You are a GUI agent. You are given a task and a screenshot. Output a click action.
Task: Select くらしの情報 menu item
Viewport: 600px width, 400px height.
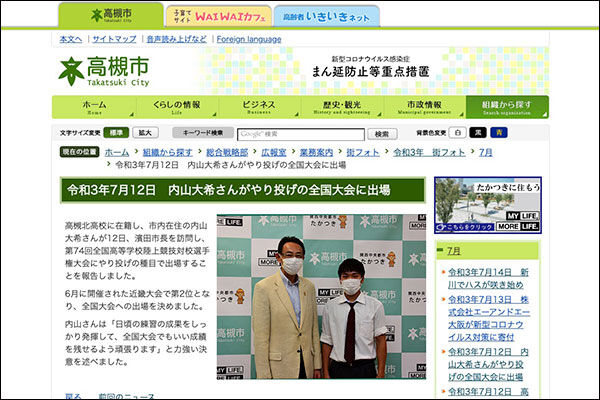[x=177, y=107]
